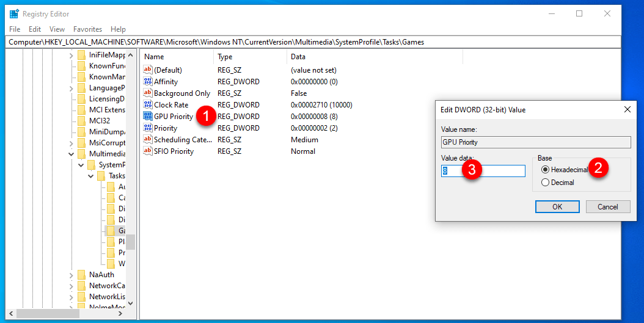Image resolution: width=644 pixels, height=323 pixels.
Task: Click the tree scroll down arrow
Action: pos(131,303)
